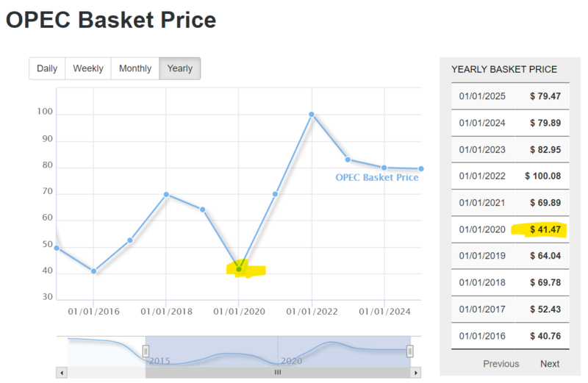Click the OPEC Basket Price series label

[376, 177]
